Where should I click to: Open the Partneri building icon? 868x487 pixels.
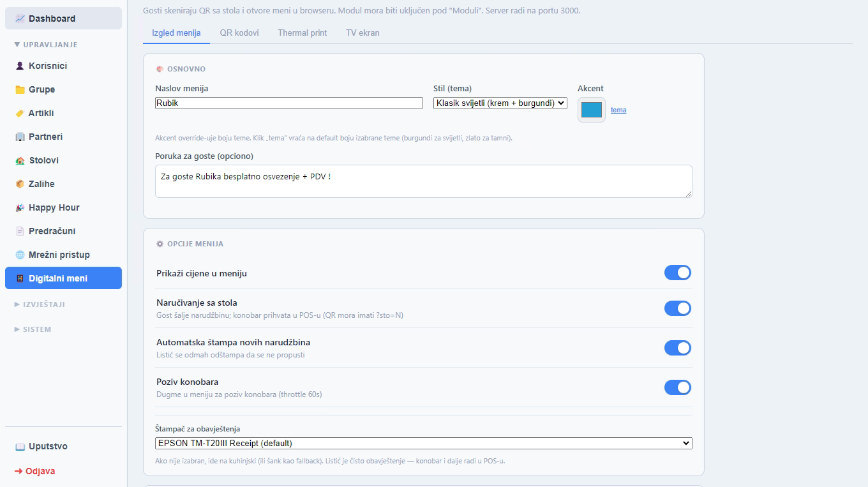[x=20, y=137]
